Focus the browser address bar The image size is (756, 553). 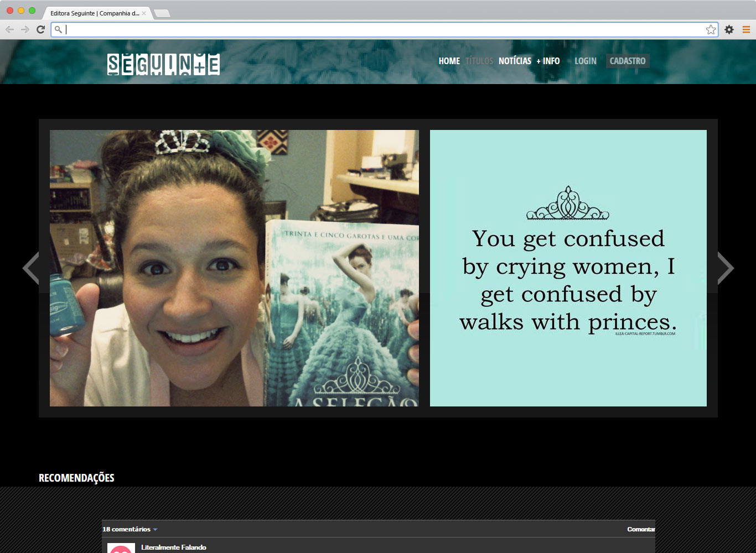coord(382,30)
